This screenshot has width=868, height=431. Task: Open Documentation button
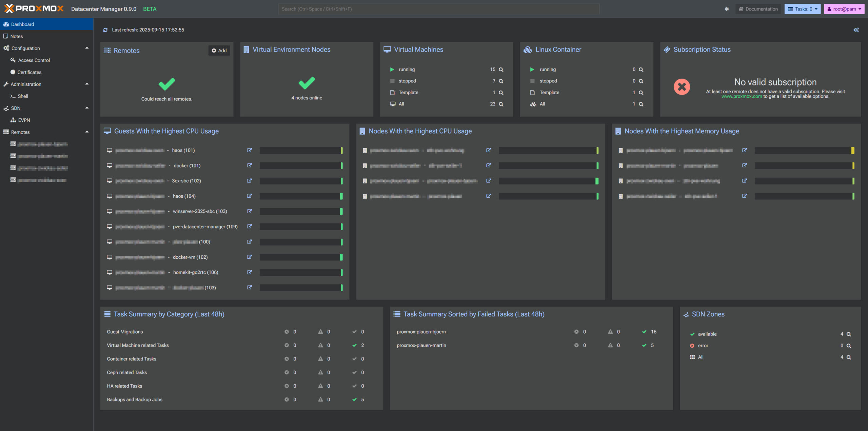coord(758,9)
